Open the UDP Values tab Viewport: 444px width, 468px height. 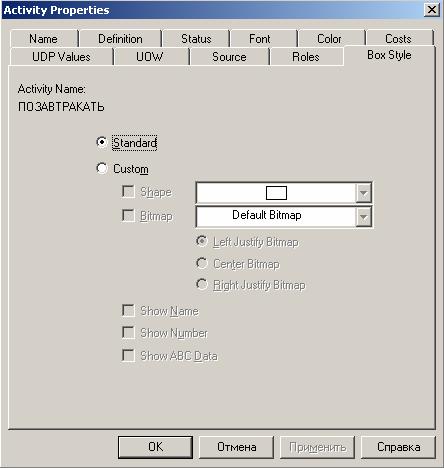click(61, 57)
